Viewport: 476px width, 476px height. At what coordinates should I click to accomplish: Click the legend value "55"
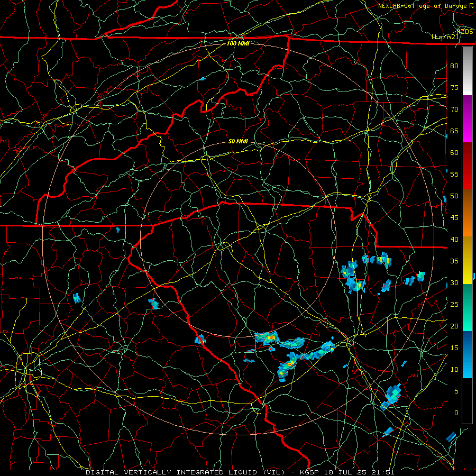click(454, 174)
